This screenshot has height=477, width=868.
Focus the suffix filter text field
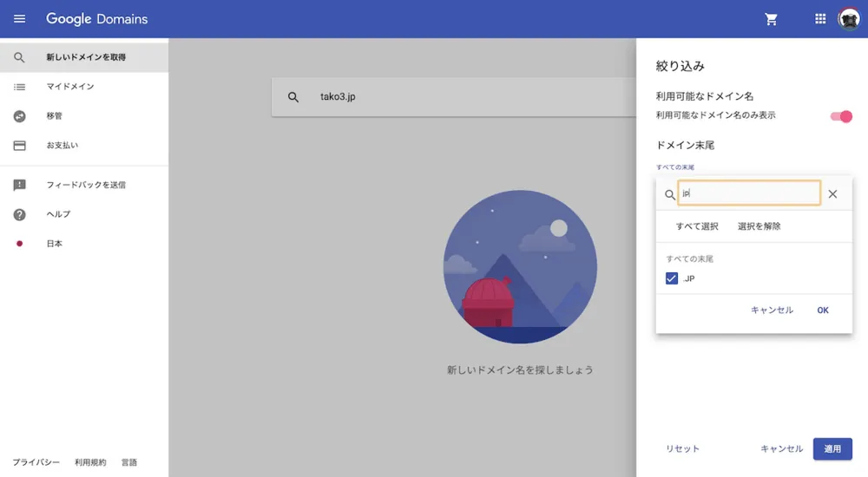pyautogui.click(x=749, y=193)
